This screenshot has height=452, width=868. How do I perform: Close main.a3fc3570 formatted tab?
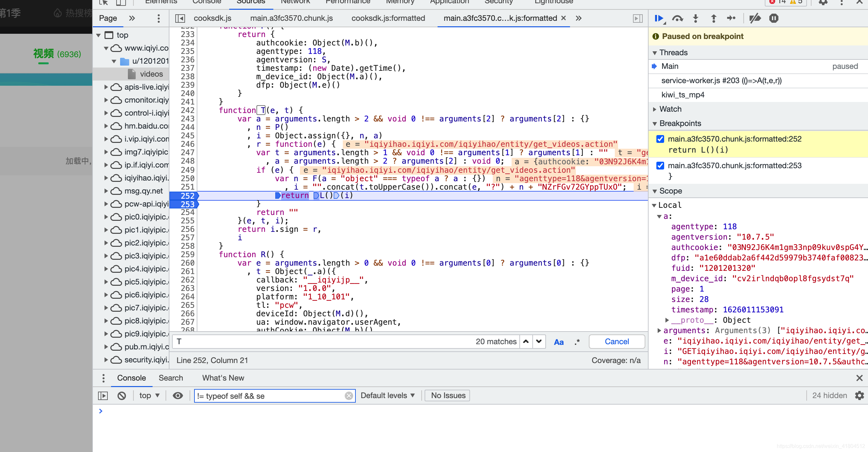564,18
